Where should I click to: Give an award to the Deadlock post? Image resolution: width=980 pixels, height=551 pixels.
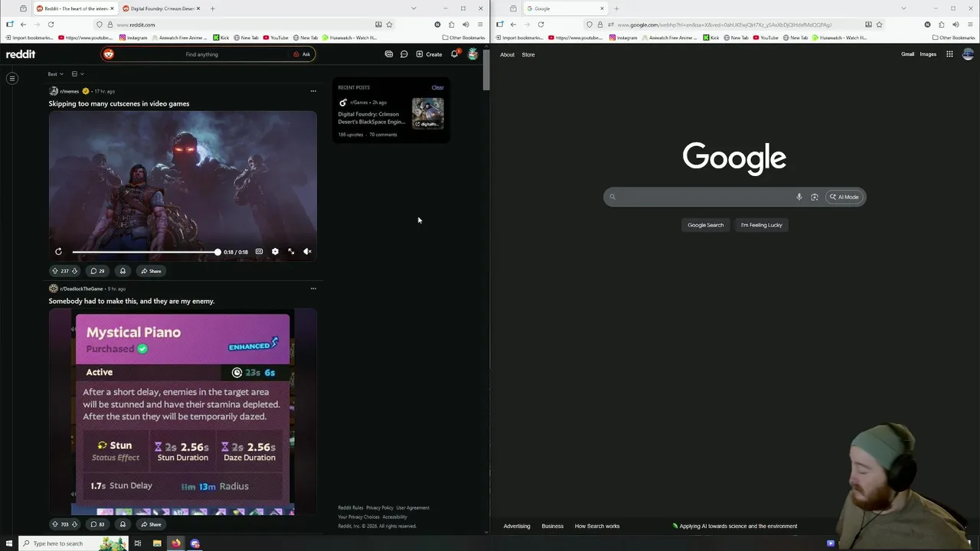click(122, 524)
